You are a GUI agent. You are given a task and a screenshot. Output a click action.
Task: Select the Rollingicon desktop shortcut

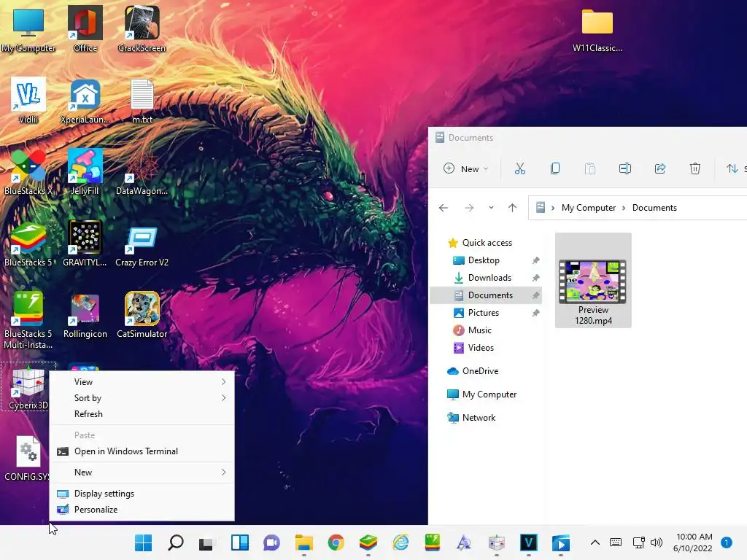(85, 315)
